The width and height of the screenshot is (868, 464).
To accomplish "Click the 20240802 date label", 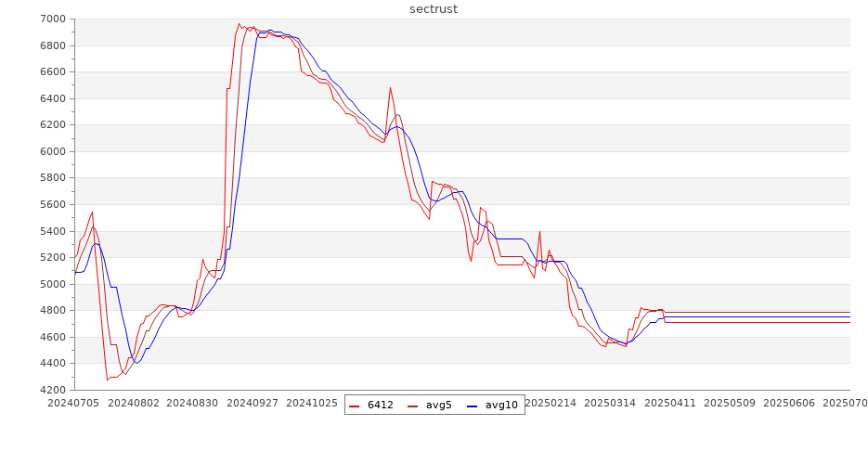I will pos(135,403).
